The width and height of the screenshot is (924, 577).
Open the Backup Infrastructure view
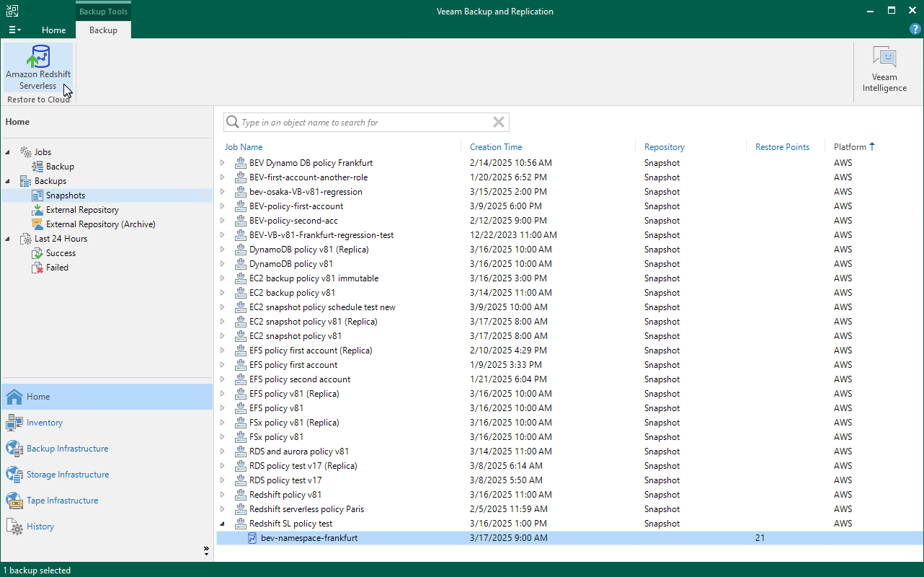click(x=107, y=449)
